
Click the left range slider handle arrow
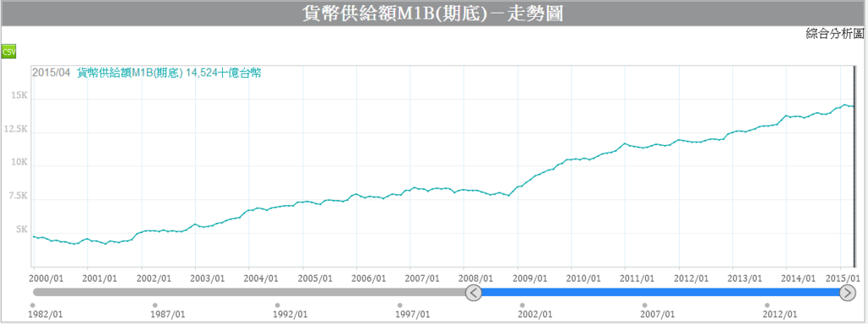(473, 293)
